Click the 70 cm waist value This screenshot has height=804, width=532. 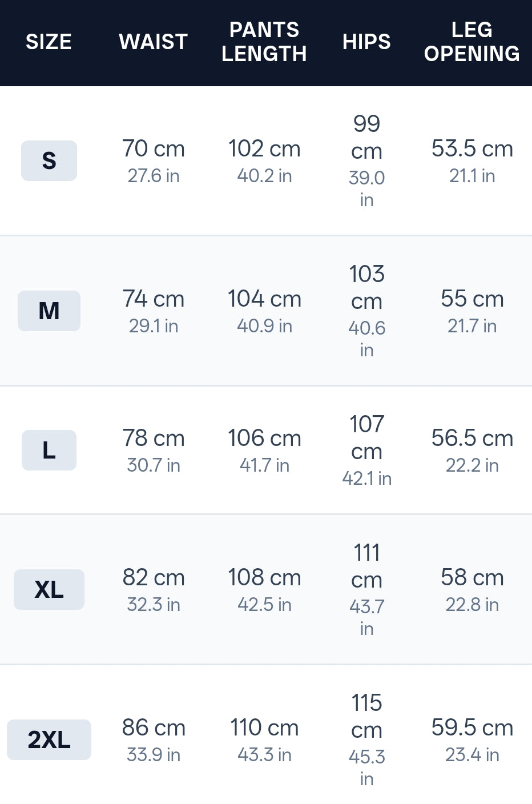[154, 148]
